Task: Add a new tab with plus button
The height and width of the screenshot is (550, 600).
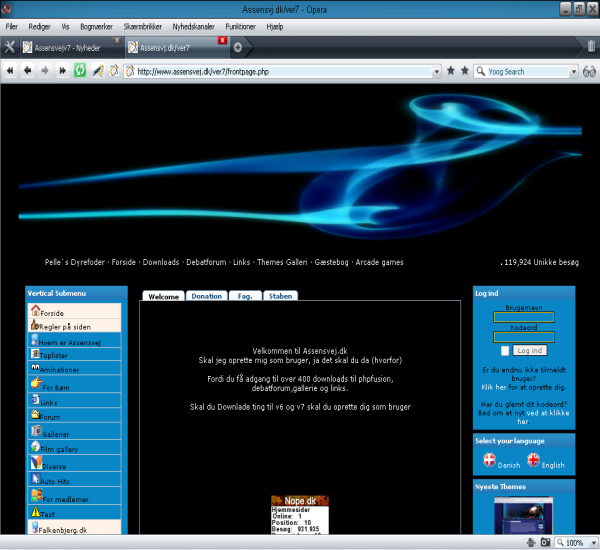Action: 238,47
